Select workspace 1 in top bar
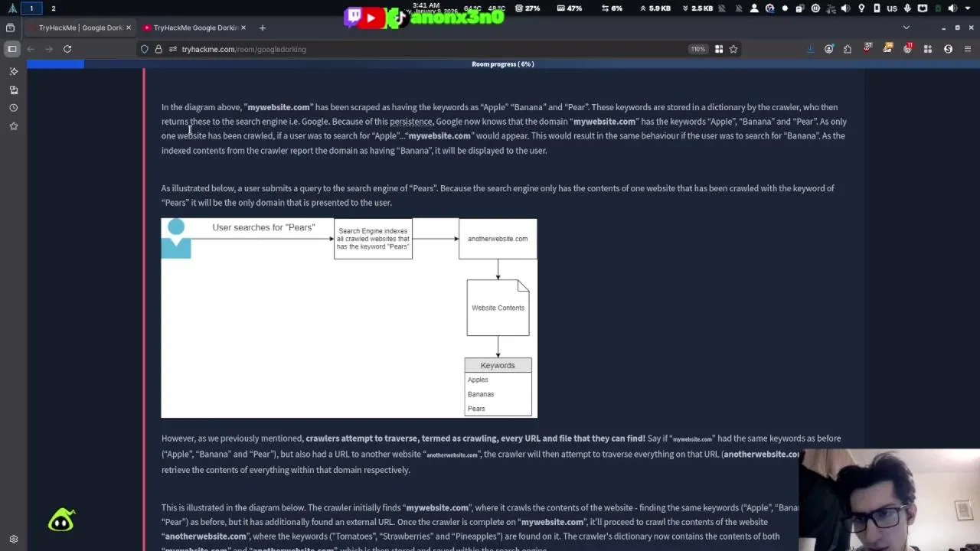The height and width of the screenshot is (551, 980). click(x=31, y=8)
